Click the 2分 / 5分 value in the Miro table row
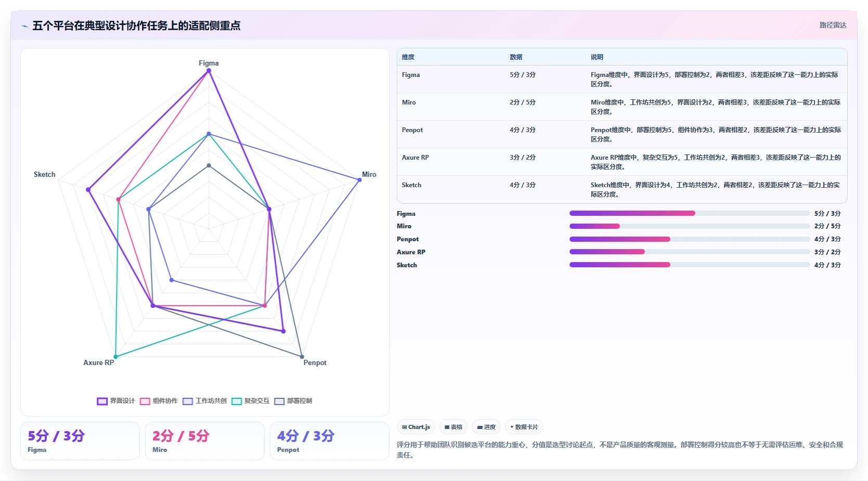Image resolution: width=868 pixels, height=481 pixels. (x=523, y=102)
